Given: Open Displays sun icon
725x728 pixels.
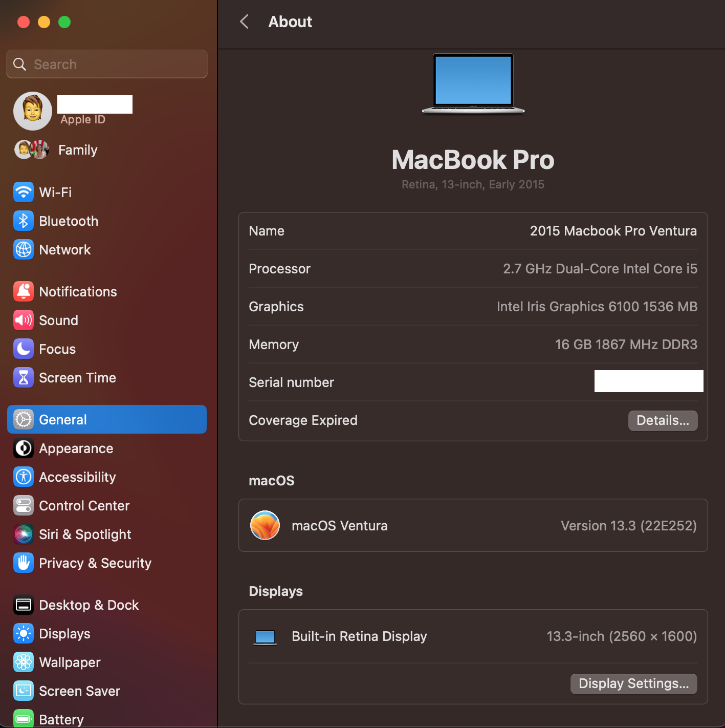Looking at the screenshot, I should point(24,634).
